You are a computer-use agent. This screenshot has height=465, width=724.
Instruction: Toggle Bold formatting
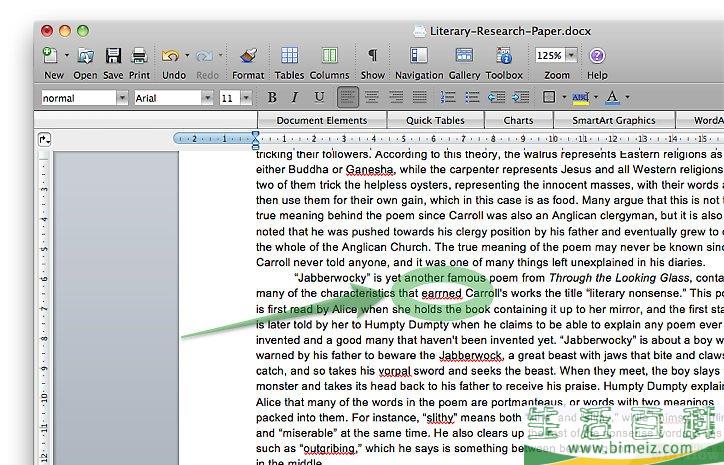tap(272, 97)
